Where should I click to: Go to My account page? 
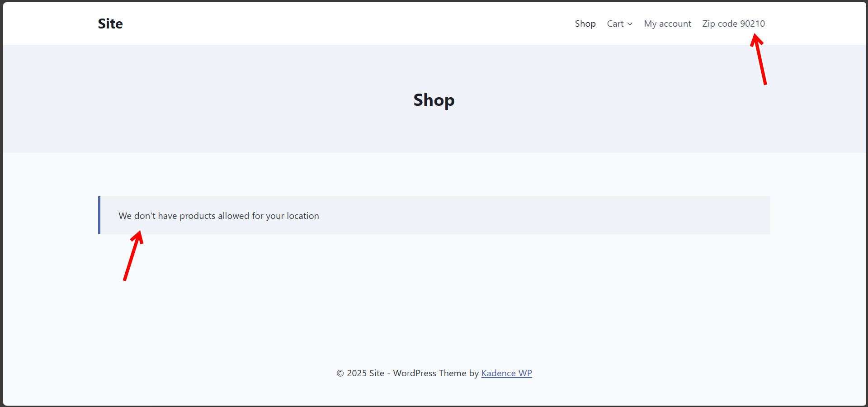667,24
